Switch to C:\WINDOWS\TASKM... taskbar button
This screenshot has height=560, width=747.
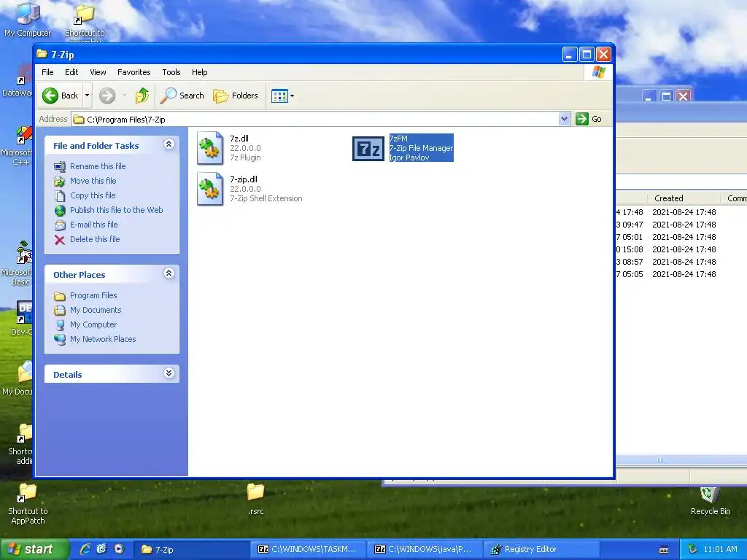click(309, 550)
